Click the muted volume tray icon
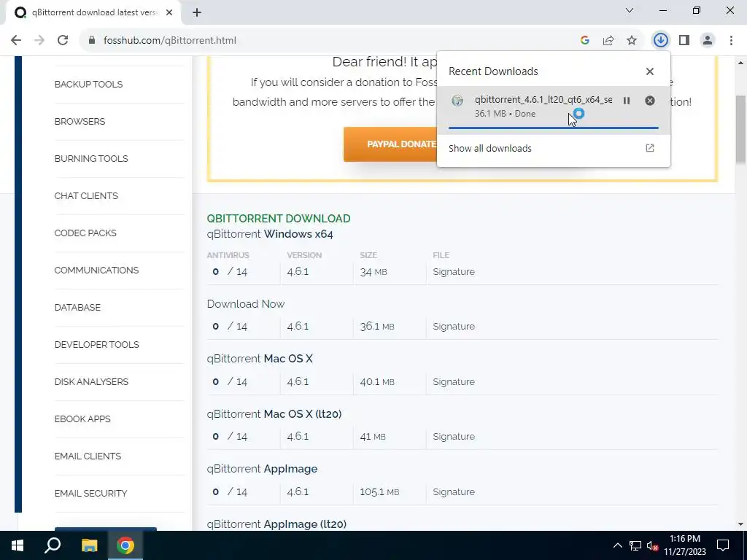Screen dimensions: 747x560 click(x=653, y=546)
